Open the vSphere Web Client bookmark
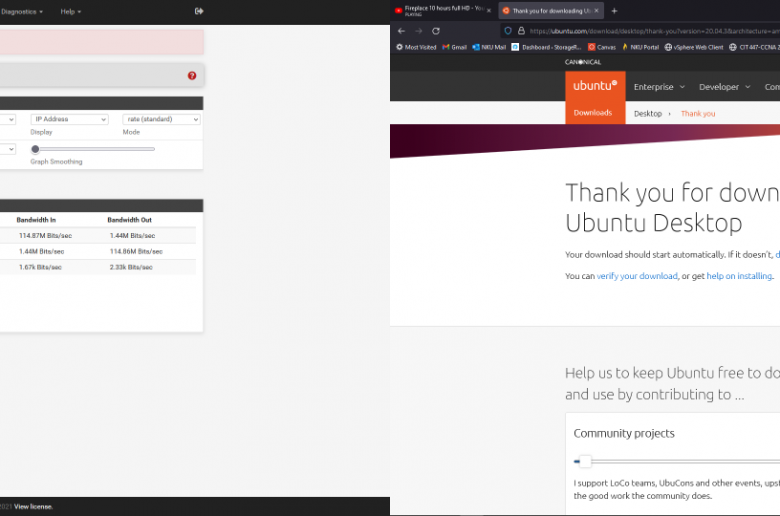Viewport: 780px width, 516px height. 694,47
